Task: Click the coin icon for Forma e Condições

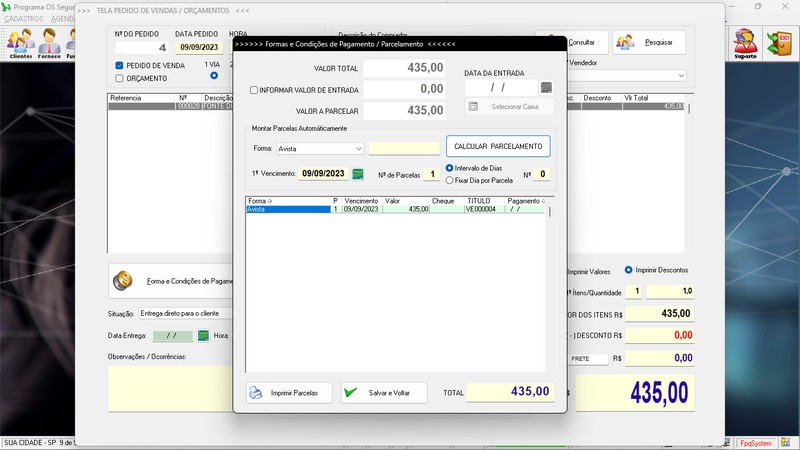Action: (x=122, y=281)
